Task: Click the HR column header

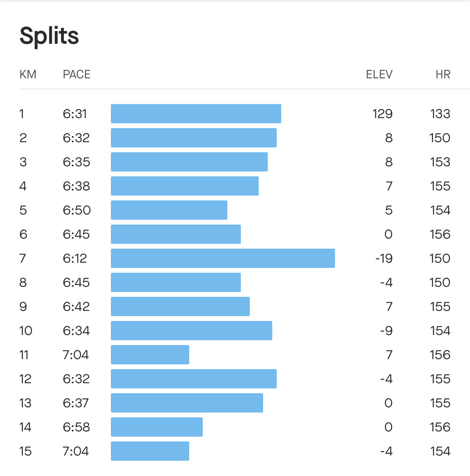Action: click(x=443, y=74)
